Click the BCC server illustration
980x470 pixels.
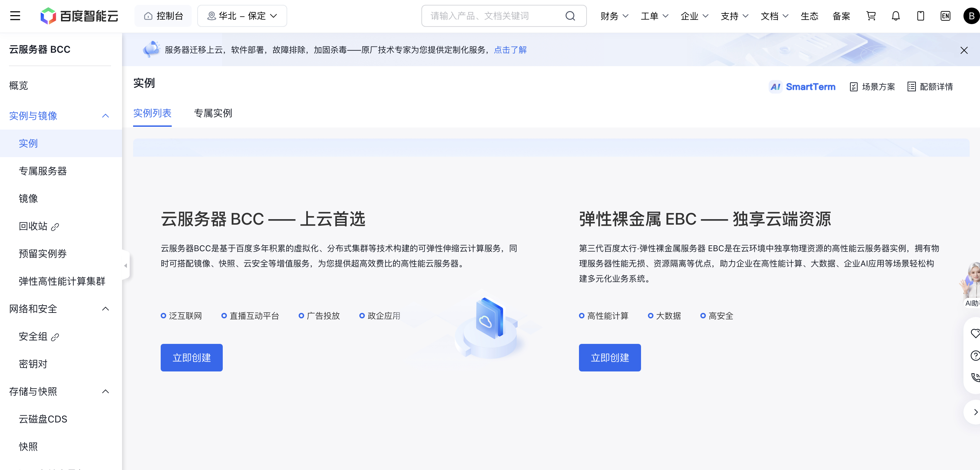point(490,327)
